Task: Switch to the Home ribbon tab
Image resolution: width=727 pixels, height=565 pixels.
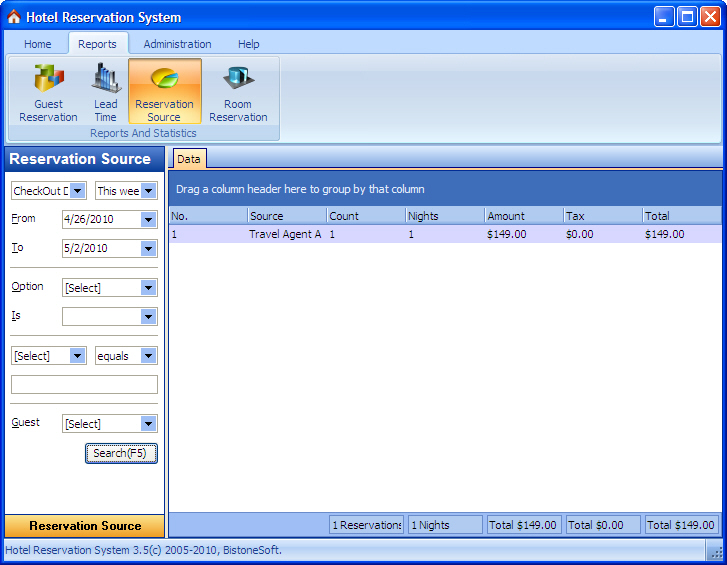Action: pos(38,44)
